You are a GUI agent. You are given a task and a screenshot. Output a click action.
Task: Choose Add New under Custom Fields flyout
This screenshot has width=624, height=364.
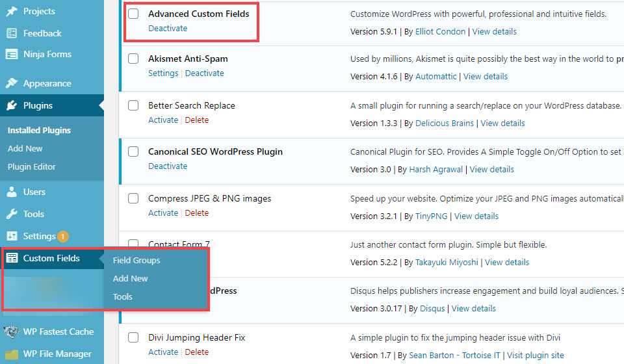131,278
